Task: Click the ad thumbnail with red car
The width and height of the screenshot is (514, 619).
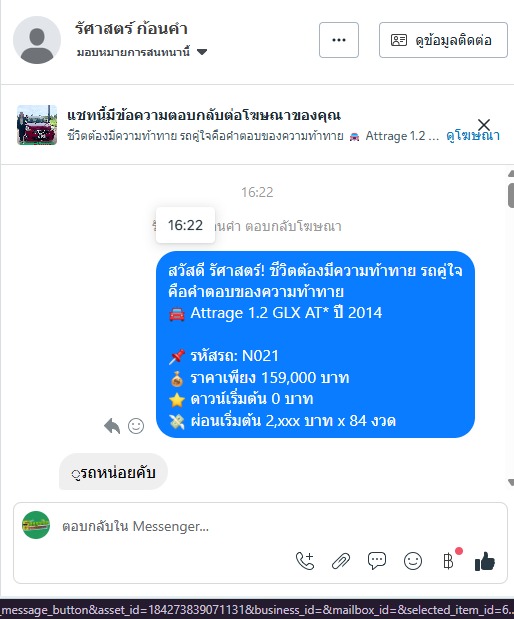Action: tap(37, 125)
